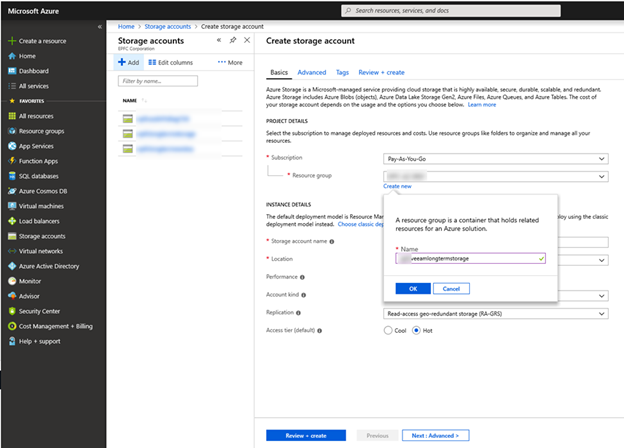
Task: Click the info icon beside Access tier
Action: pyautogui.click(x=320, y=331)
